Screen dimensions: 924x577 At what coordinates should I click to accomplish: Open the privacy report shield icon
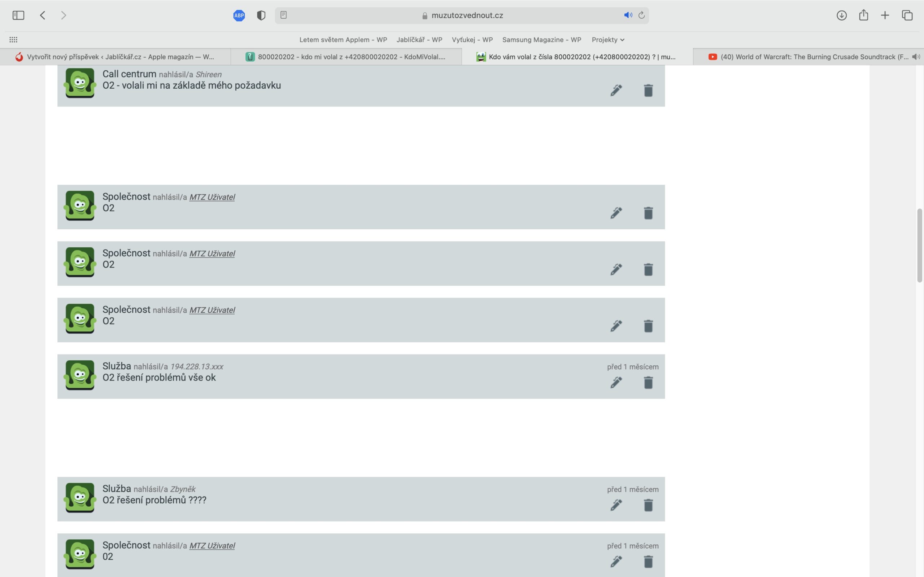pyautogui.click(x=261, y=15)
